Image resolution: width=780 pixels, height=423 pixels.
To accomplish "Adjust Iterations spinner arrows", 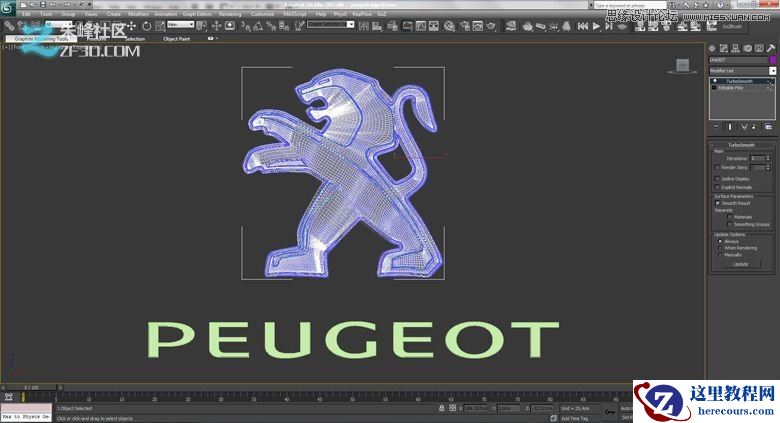I will [768, 158].
